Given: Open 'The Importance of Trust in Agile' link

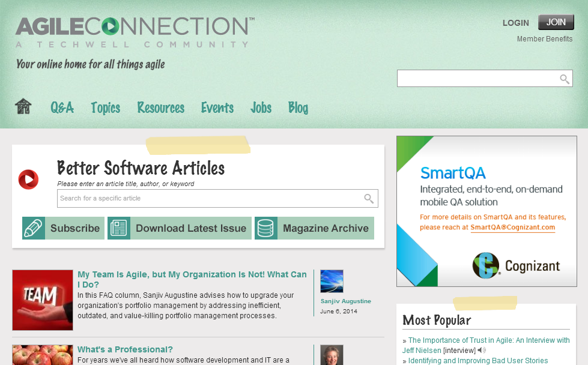Looking at the screenshot, I should [x=486, y=345].
